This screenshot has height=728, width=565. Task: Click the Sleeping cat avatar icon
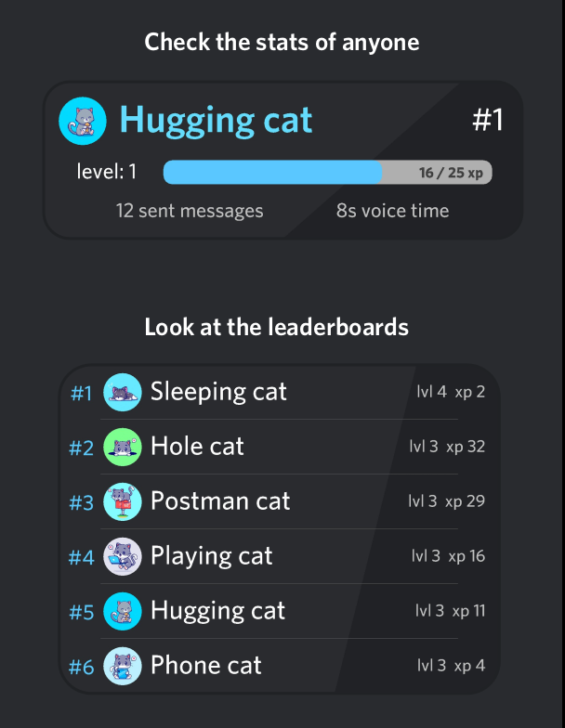[122, 393]
